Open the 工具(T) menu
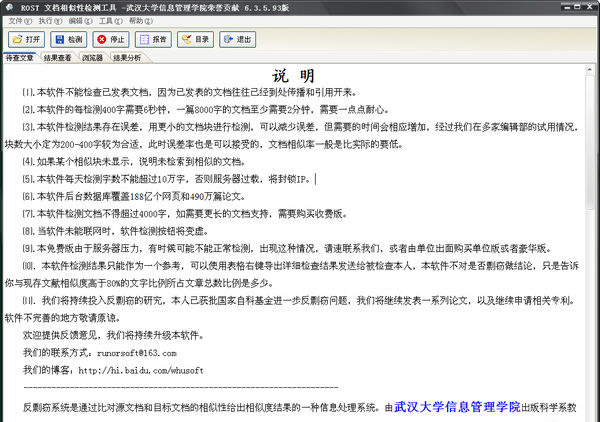Image resolution: width=600 pixels, height=422 pixels. tap(113, 20)
